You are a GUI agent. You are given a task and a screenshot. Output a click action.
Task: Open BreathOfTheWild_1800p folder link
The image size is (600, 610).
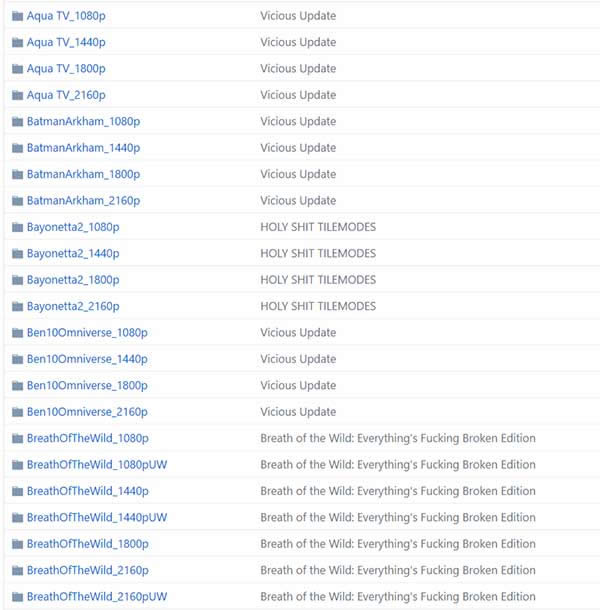88,544
